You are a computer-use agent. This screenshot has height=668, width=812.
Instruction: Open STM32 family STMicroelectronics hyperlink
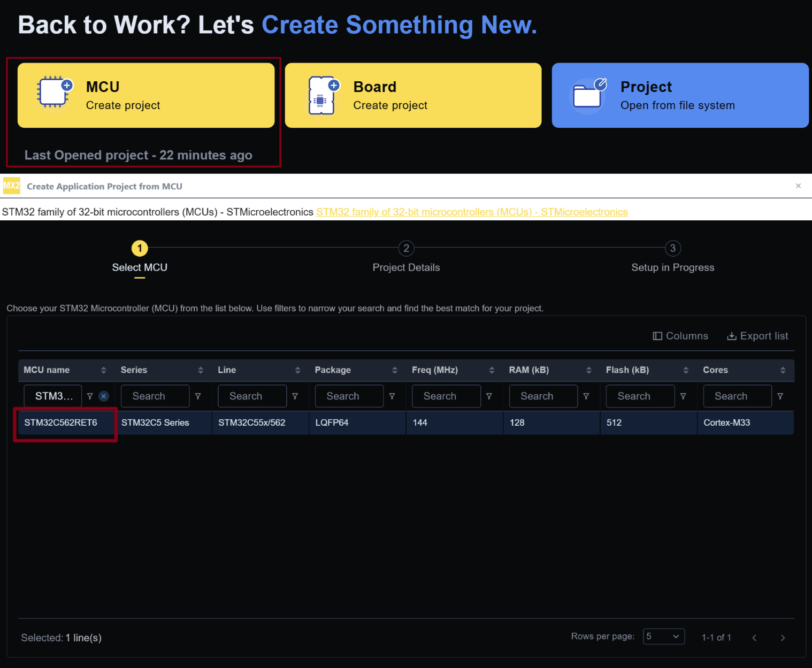(x=472, y=212)
